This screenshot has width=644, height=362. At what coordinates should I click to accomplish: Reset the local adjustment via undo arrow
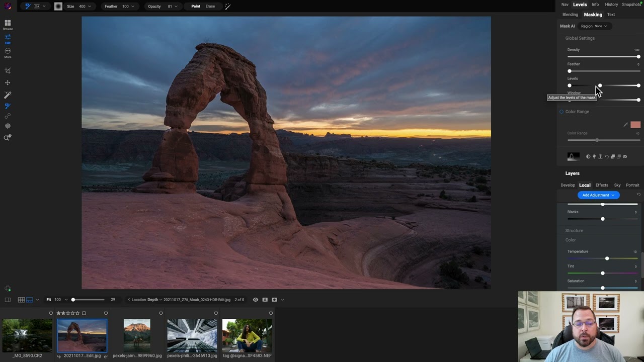[x=638, y=195]
